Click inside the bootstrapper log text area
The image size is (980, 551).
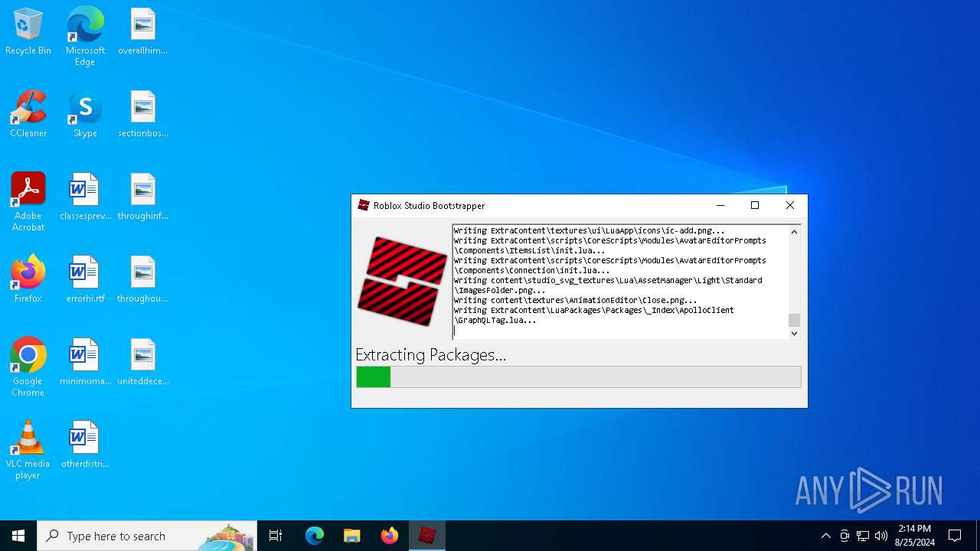click(620, 282)
